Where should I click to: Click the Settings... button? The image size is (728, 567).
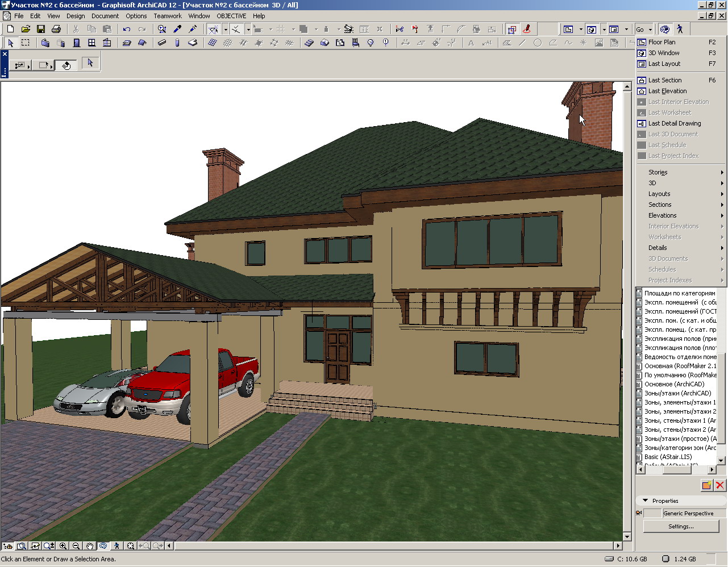(x=681, y=526)
